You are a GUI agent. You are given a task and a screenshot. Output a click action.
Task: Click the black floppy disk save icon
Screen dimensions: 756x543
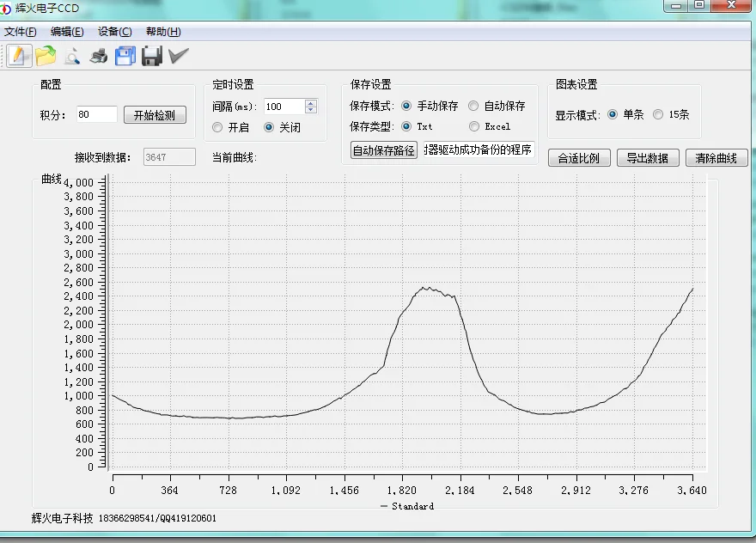tap(152, 56)
